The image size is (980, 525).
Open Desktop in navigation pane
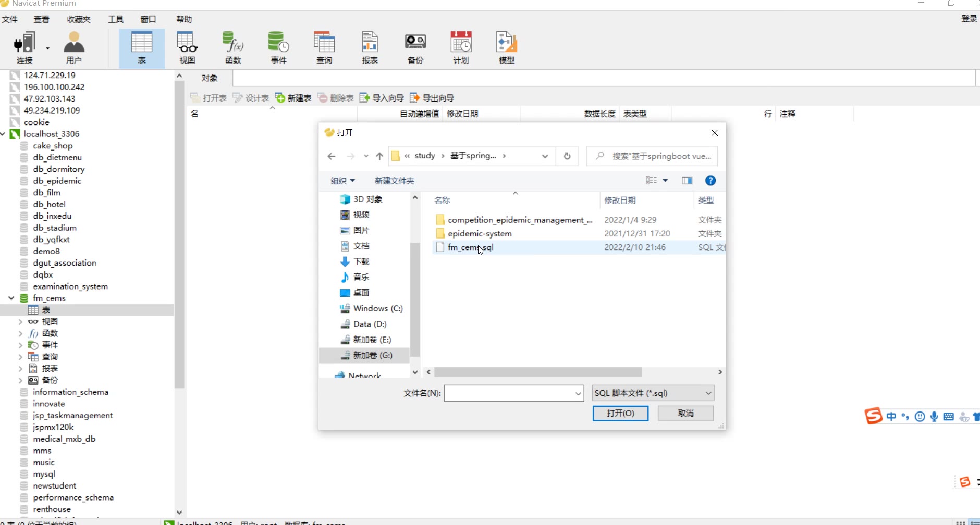click(354, 293)
